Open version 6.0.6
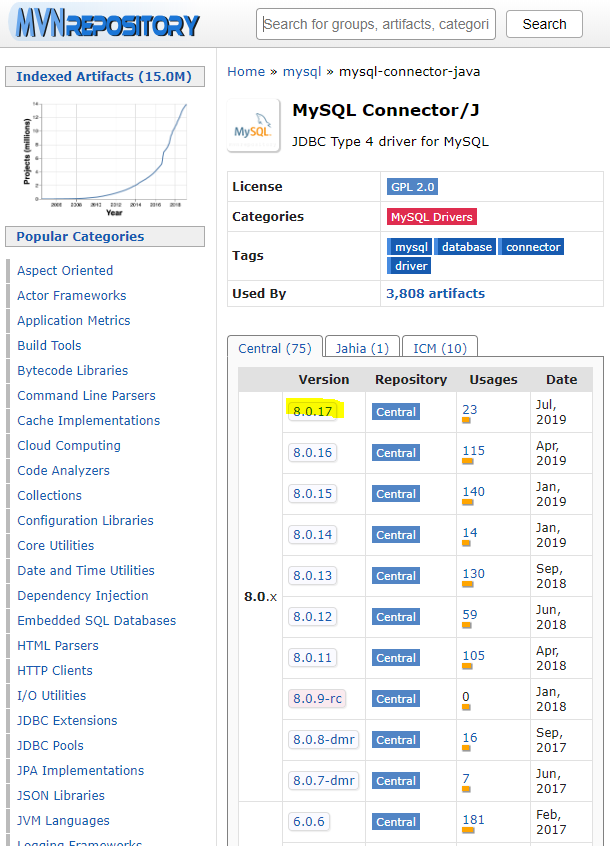The width and height of the screenshot is (610, 846). [x=309, y=822]
